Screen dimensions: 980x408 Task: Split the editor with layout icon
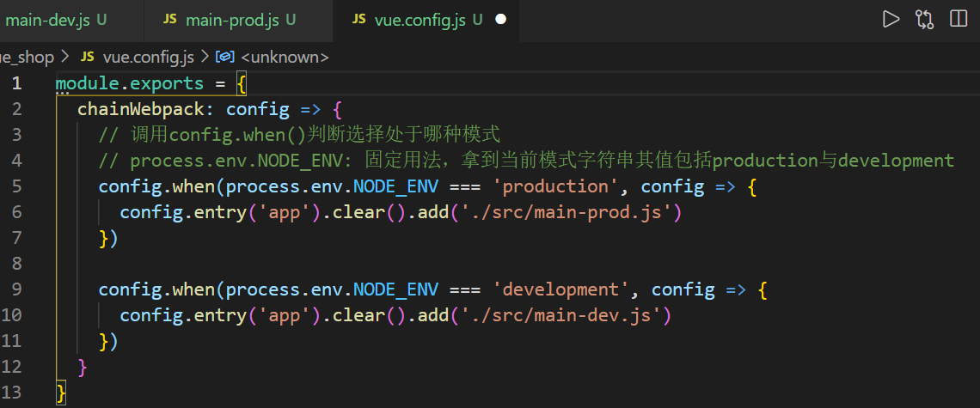point(958,19)
